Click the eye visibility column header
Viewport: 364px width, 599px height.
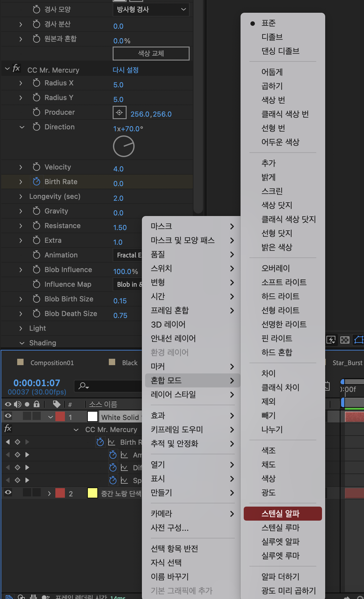click(8, 404)
